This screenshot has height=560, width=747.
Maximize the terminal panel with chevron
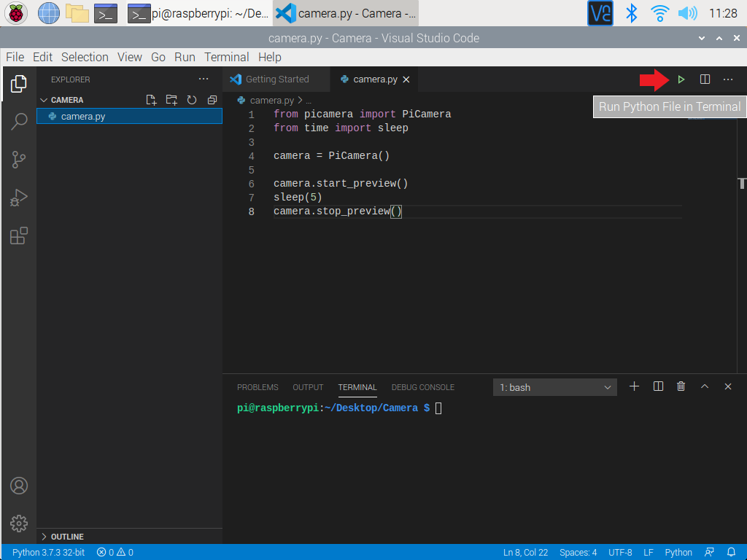click(705, 386)
